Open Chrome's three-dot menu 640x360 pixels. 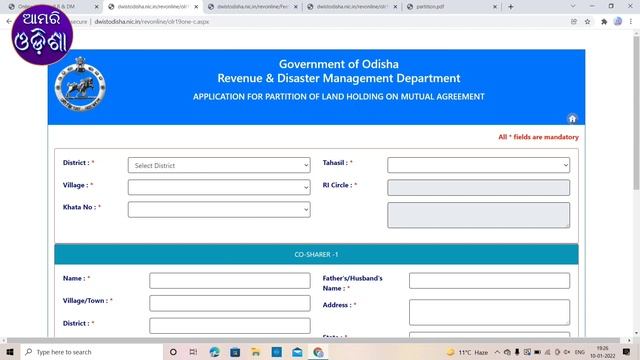pyautogui.click(x=631, y=22)
